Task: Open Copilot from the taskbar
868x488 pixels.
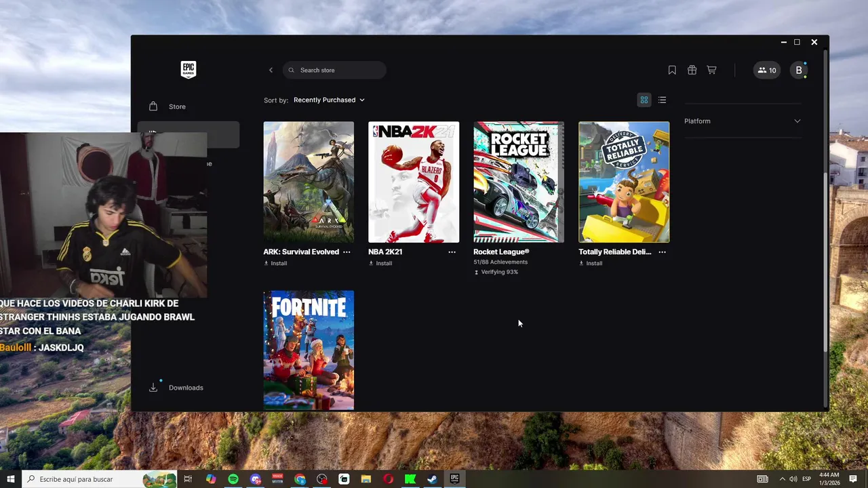Action: (211, 479)
